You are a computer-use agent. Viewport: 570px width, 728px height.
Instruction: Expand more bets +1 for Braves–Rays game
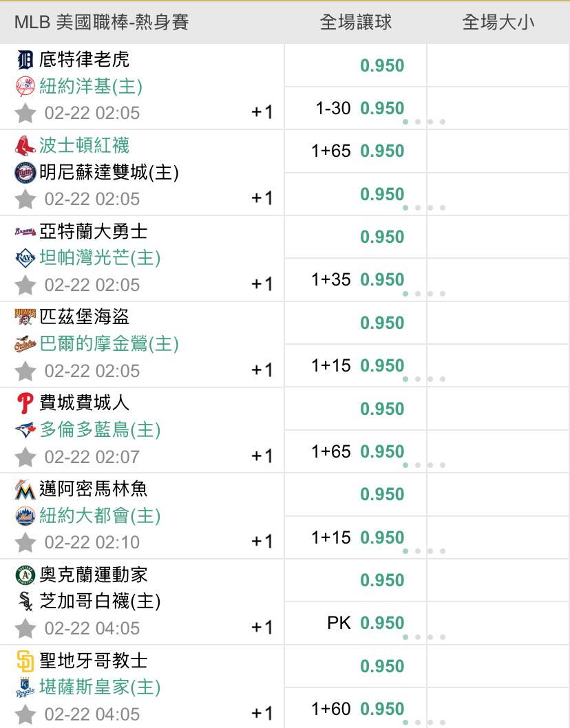click(262, 284)
